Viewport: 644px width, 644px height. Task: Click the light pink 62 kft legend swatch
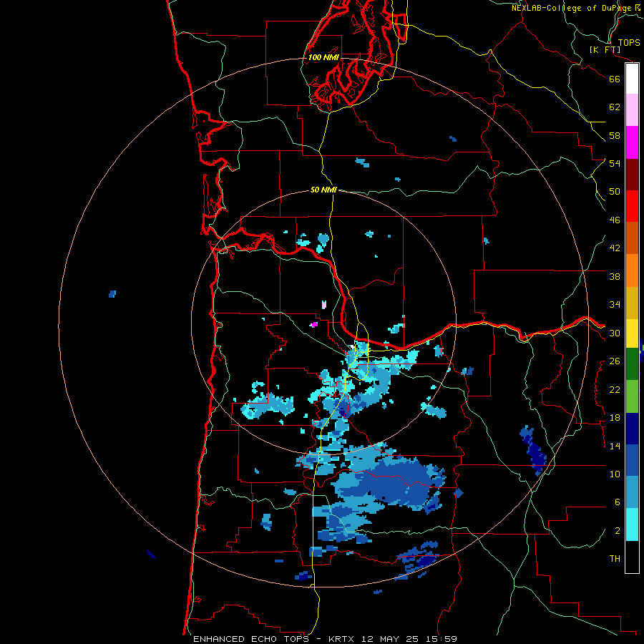[x=632, y=110]
